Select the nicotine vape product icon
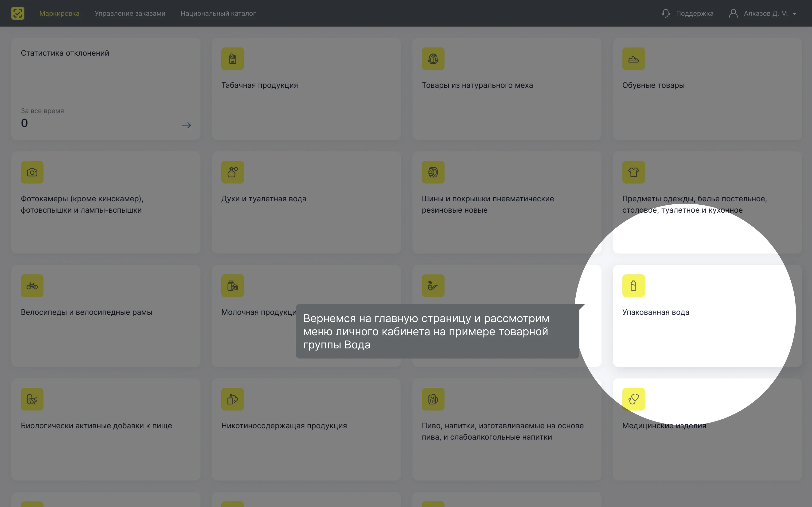The image size is (812, 507). pyautogui.click(x=233, y=399)
